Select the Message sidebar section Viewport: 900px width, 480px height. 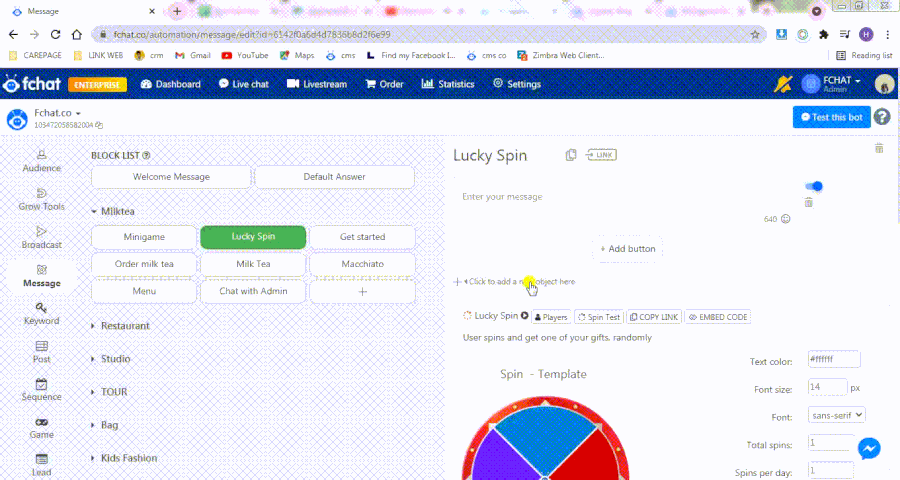(41, 276)
